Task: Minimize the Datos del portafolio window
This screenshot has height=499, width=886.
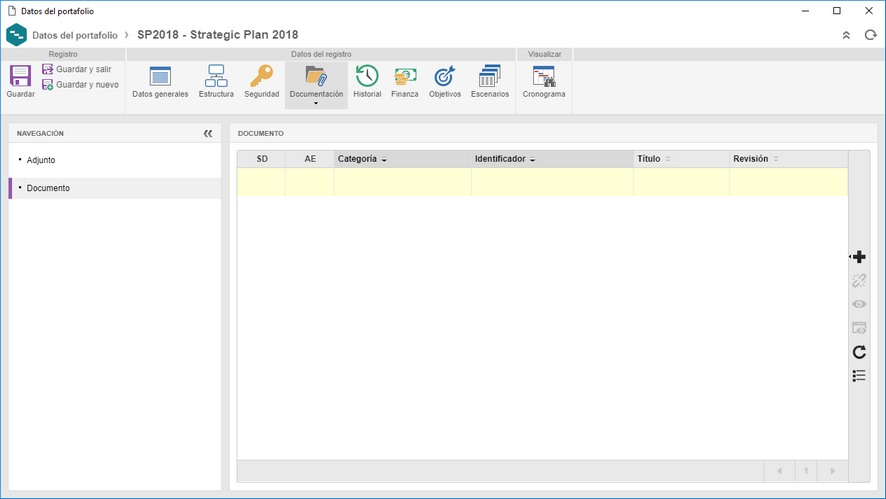Action: coord(805,11)
